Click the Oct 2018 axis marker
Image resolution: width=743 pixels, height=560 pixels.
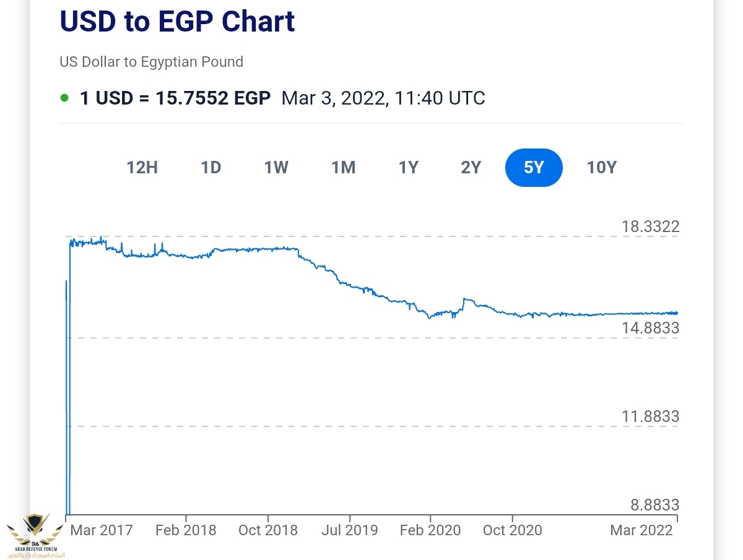[x=268, y=530]
